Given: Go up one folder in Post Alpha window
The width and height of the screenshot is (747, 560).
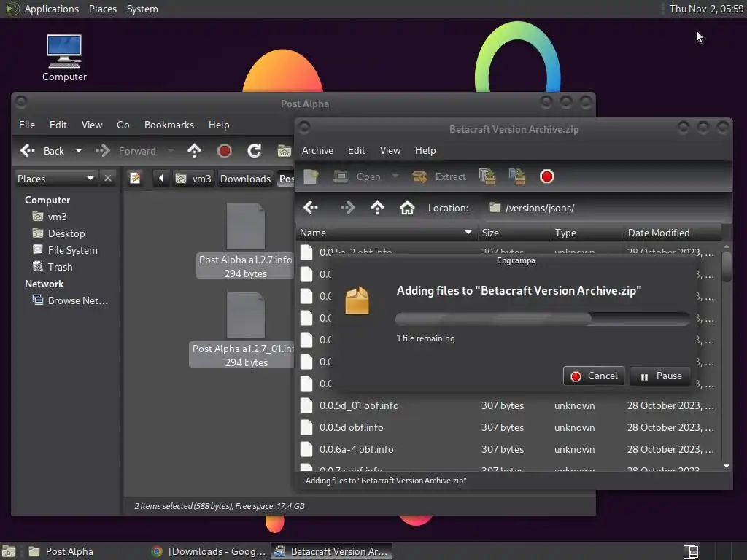Looking at the screenshot, I should click(x=194, y=151).
